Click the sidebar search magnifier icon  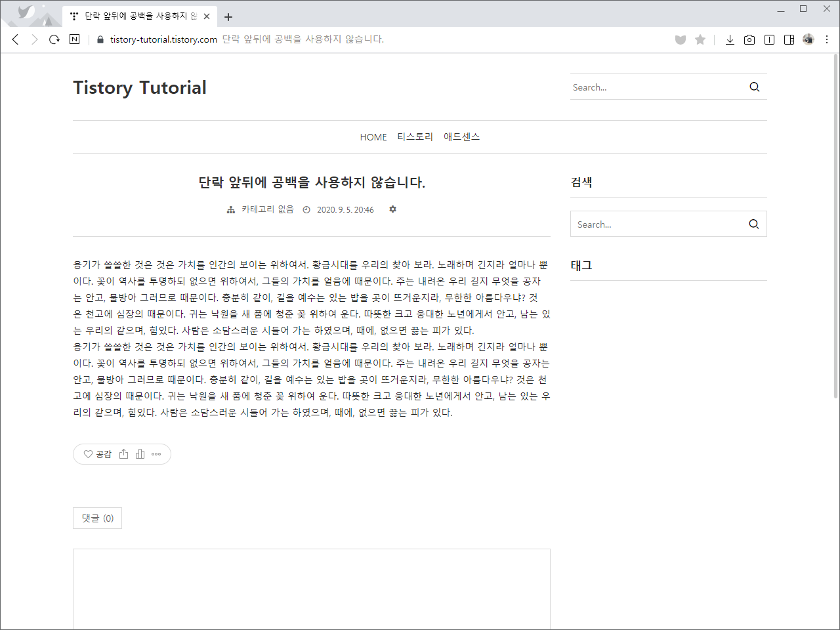[x=754, y=224]
